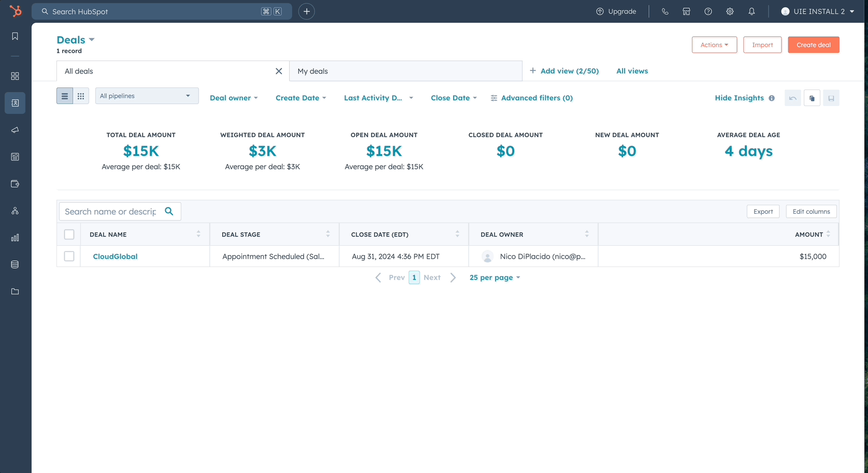Click the Prev pagination control
Image resolution: width=868 pixels, height=473 pixels.
tap(390, 277)
